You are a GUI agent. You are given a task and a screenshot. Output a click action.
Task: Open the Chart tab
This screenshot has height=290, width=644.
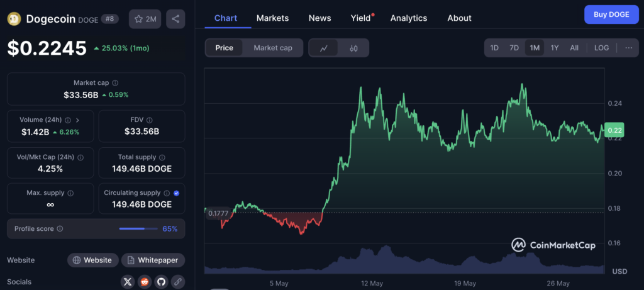(x=226, y=18)
